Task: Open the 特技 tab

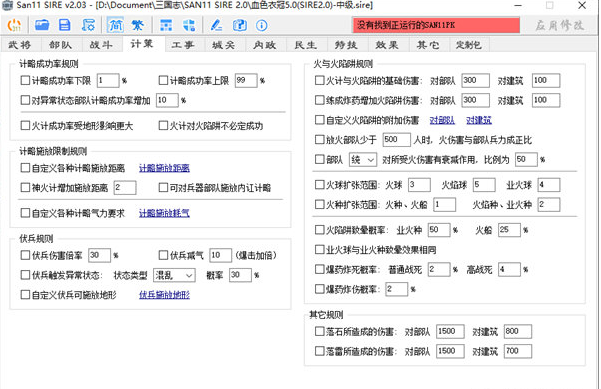Action: pos(346,45)
